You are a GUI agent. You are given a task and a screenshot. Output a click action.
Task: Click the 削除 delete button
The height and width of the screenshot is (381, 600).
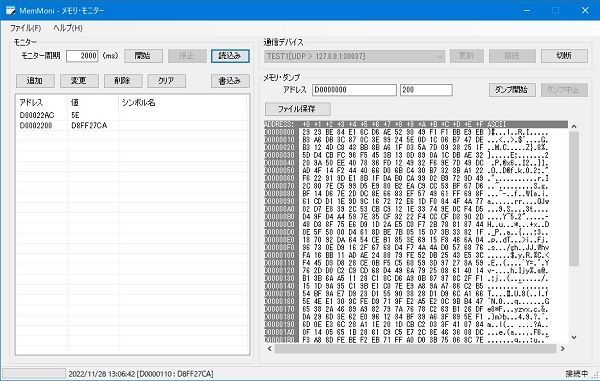coord(123,81)
